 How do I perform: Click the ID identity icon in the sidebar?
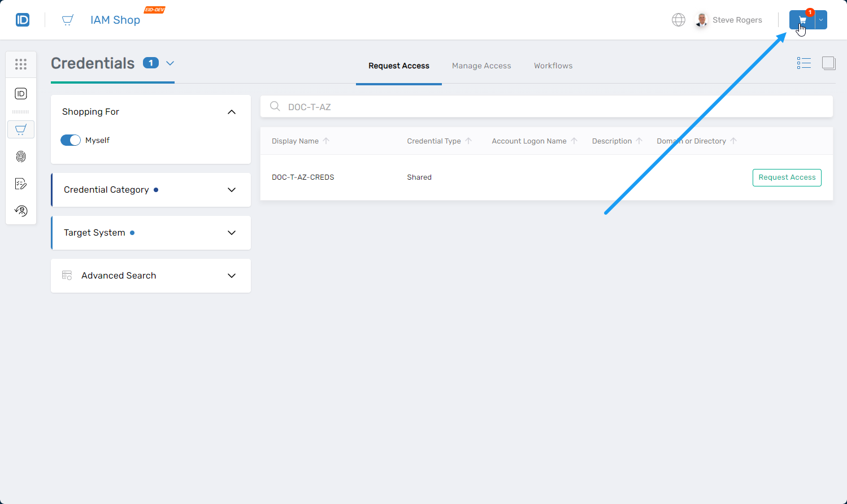tap(21, 94)
